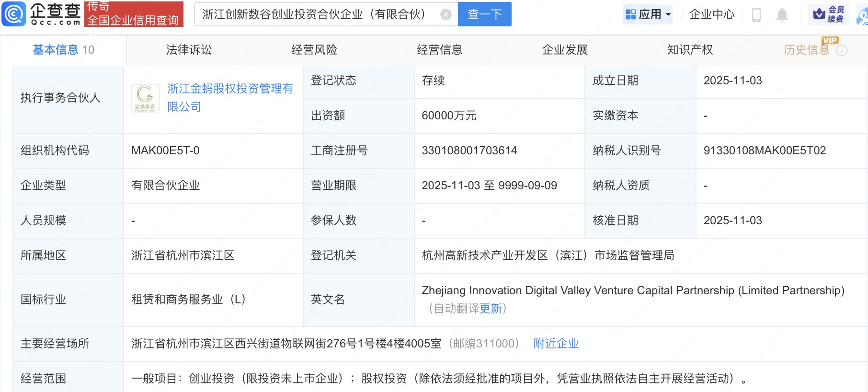Open the 经营信息 tab

[x=439, y=50]
